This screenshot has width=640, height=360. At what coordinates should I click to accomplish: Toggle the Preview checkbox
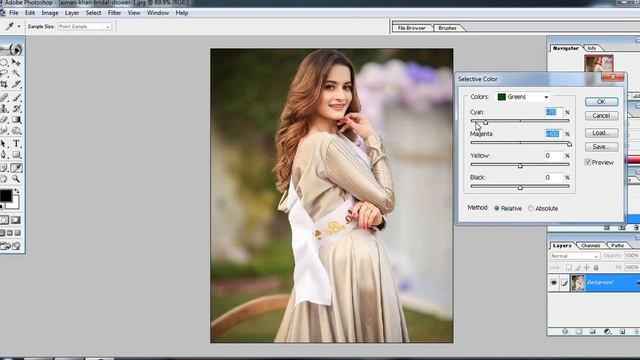click(x=588, y=162)
